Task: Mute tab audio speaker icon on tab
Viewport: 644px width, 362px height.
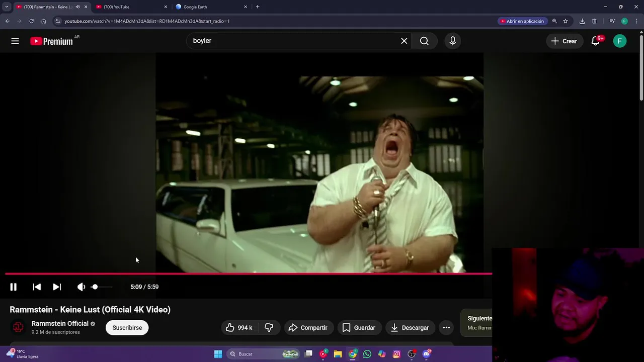Action: tap(77, 7)
